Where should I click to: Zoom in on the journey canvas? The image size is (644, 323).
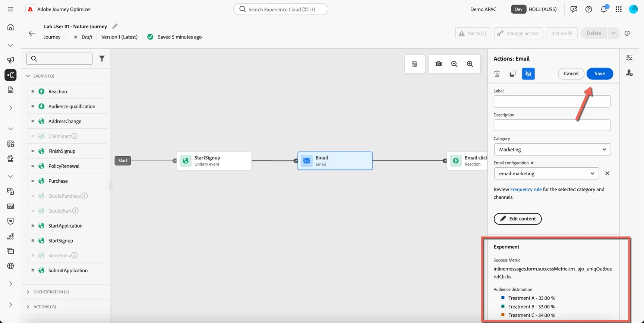470,64
